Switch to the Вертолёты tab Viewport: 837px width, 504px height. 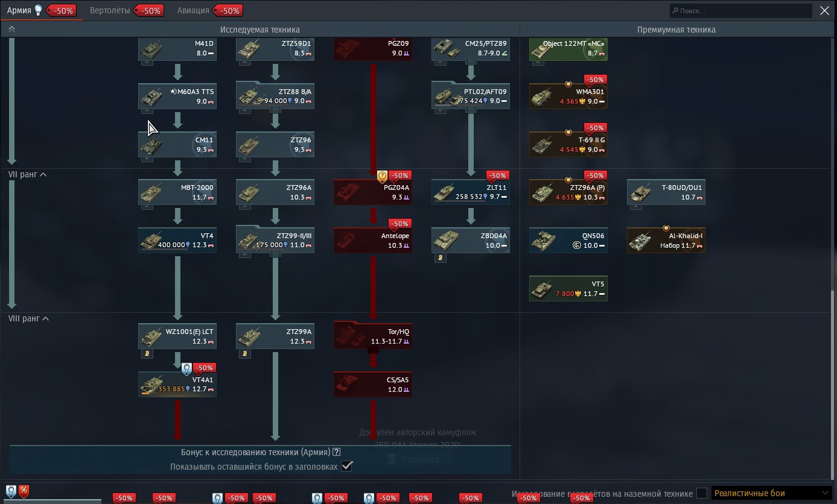(110, 10)
